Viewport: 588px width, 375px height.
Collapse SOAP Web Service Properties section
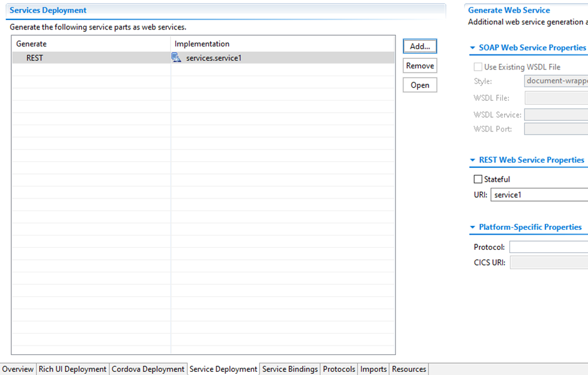tap(472, 48)
